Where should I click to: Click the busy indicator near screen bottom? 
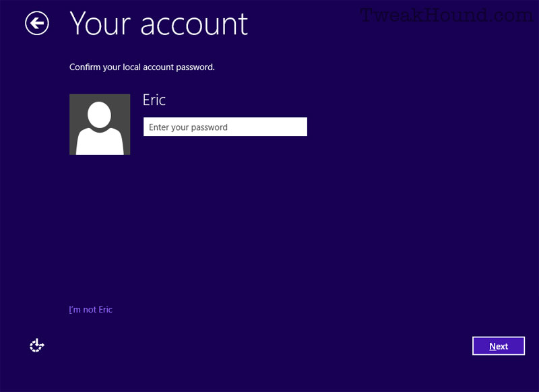coord(36,346)
